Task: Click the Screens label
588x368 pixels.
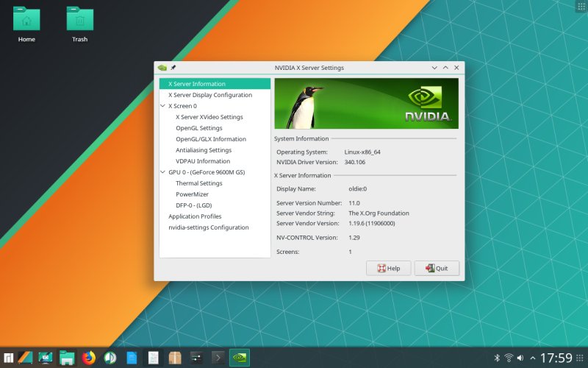Action: click(x=287, y=252)
